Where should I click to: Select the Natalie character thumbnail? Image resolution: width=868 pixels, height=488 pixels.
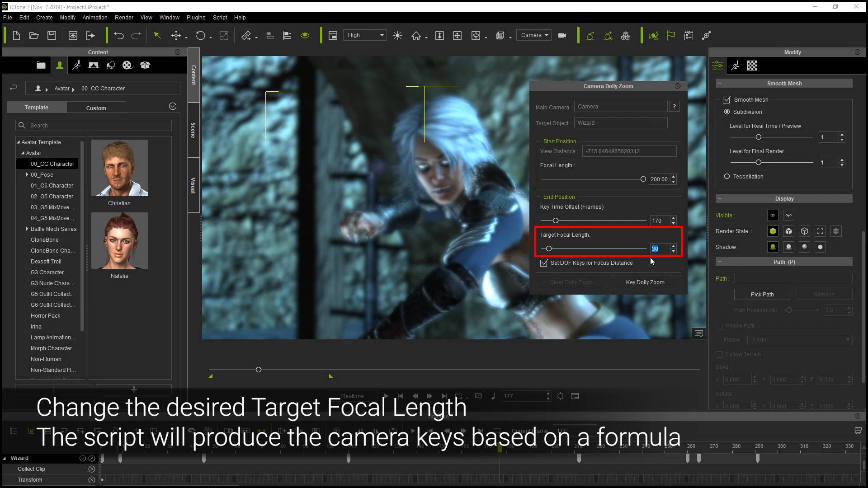coord(119,240)
